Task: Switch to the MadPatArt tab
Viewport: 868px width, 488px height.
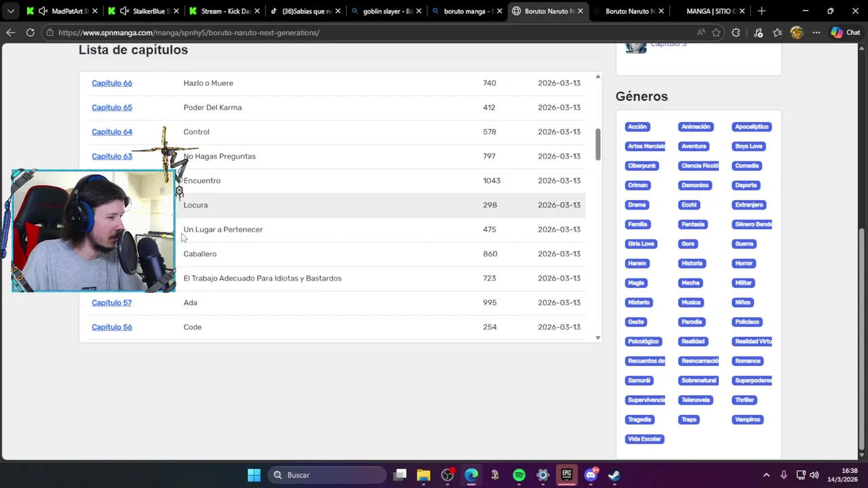Action: coord(67,11)
